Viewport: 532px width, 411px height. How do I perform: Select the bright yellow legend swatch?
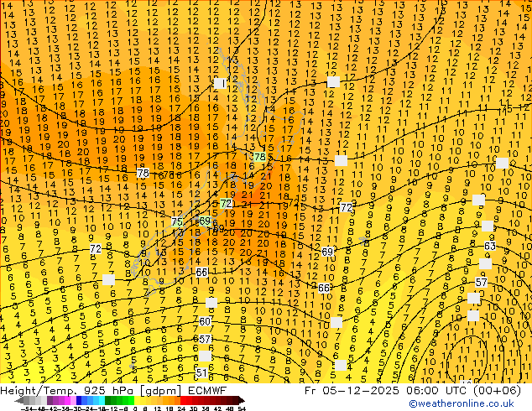137,401
